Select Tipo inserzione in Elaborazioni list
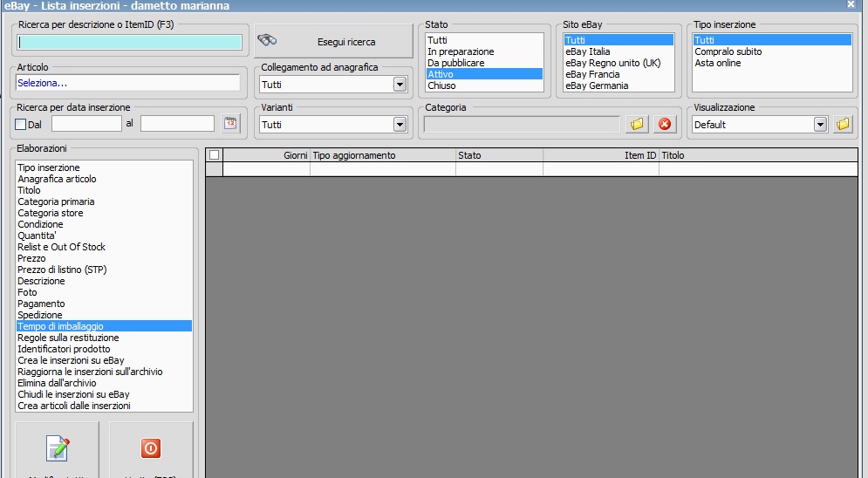Viewport: 868px width, 478px height. point(104,167)
